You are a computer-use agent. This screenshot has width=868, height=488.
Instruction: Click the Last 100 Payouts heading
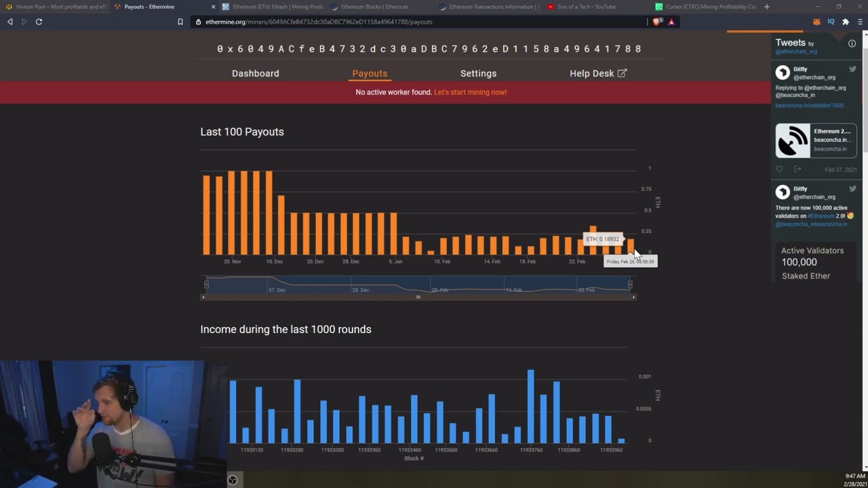click(242, 131)
